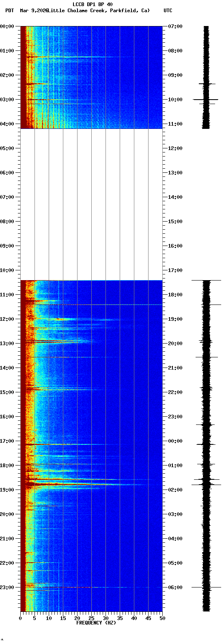Click the 18:00 label on the UTC axis
224x644 pixels.
click(x=175, y=294)
